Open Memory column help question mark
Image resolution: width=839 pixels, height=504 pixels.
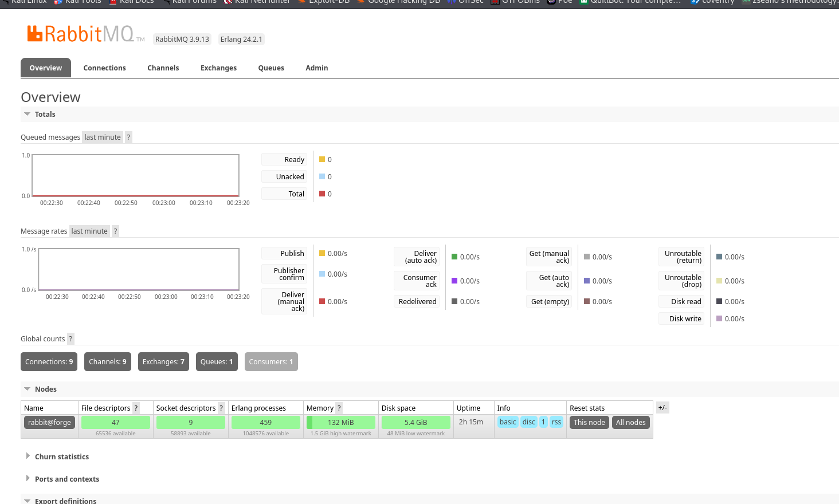point(339,408)
